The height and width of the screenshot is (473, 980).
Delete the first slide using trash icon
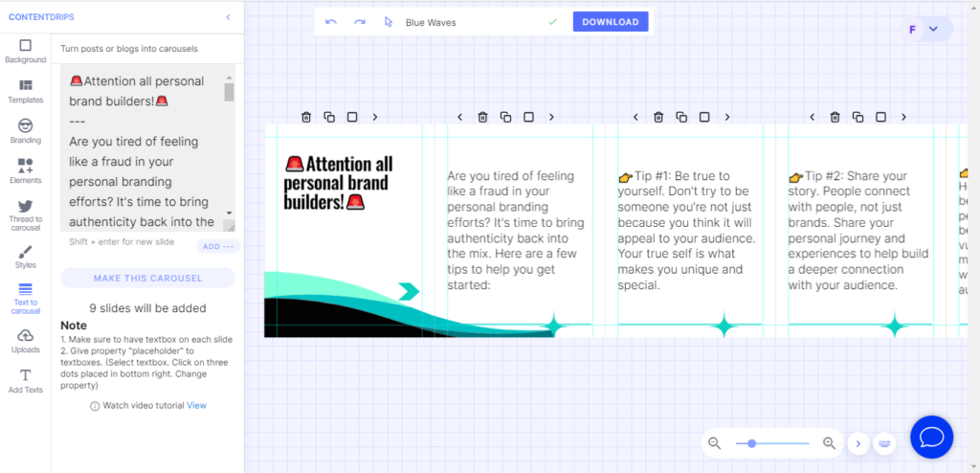click(x=306, y=117)
